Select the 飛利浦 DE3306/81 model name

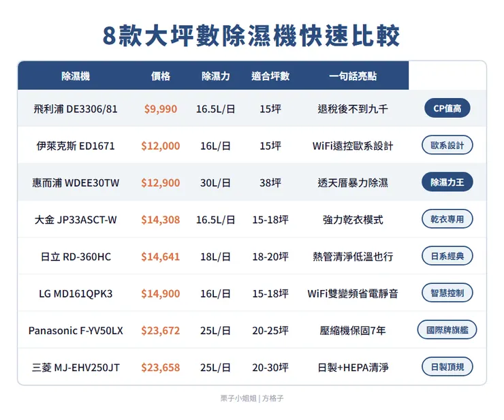(76, 109)
